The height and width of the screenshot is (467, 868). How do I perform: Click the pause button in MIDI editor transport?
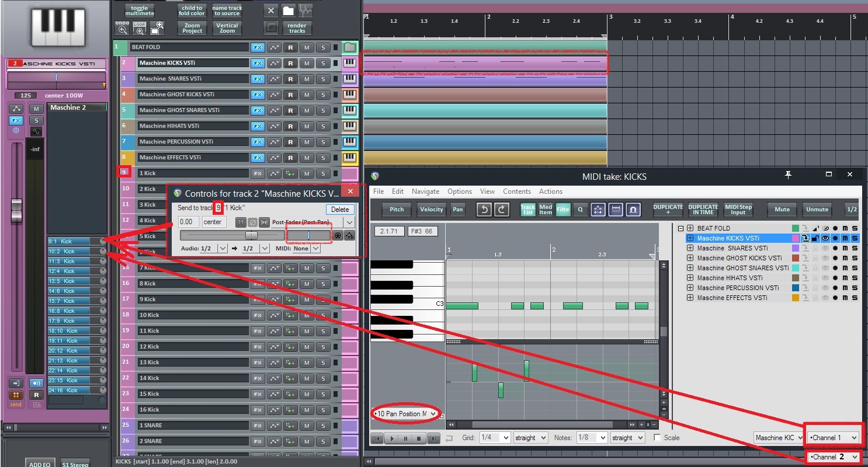(405, 438)
